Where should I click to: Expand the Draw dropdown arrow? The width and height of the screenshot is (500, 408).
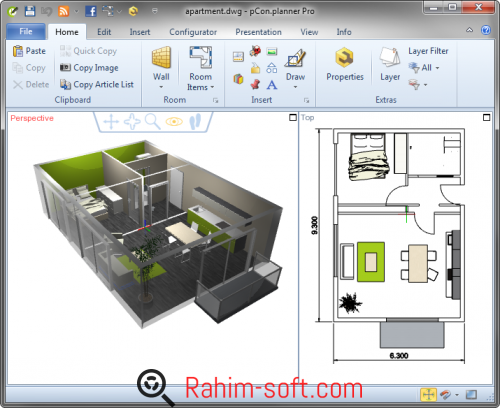295,87
